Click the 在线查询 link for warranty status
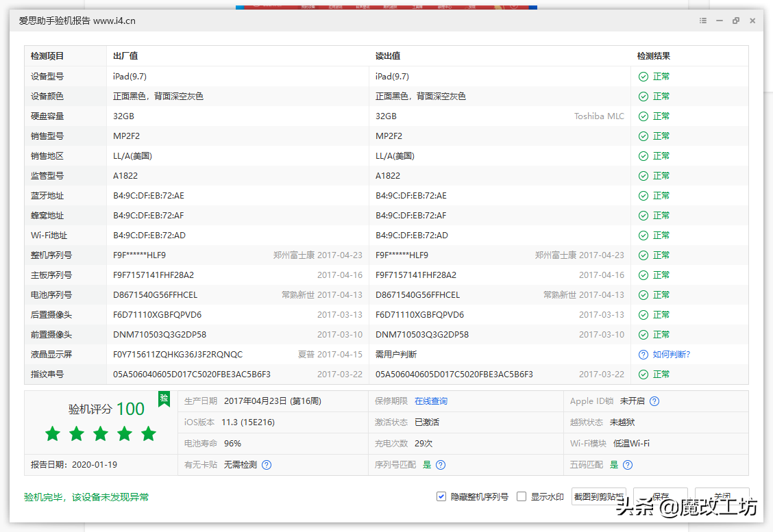773x532 pixels. tap(431, 401)
